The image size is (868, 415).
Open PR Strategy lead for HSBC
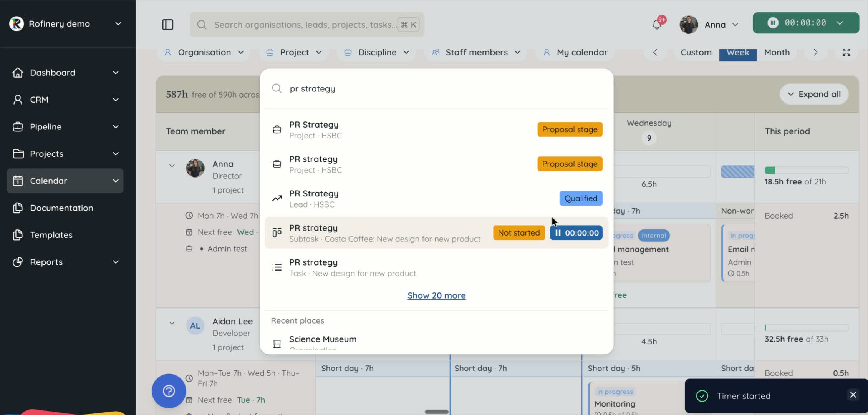tap(436, 198)
